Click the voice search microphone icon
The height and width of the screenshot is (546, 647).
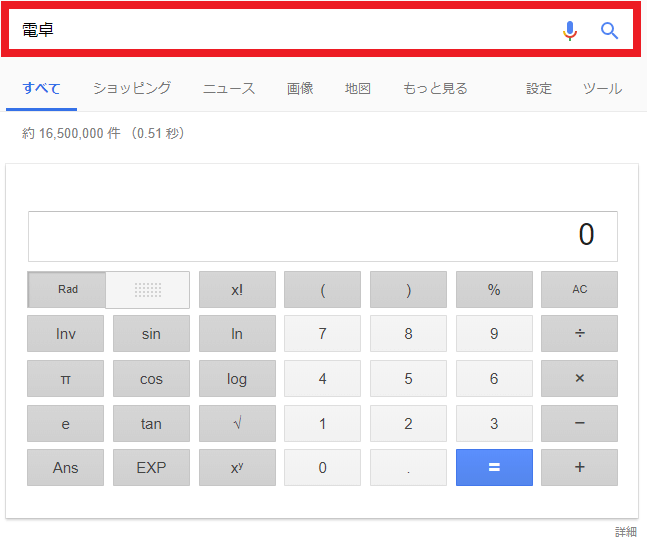tap(570, 31)
